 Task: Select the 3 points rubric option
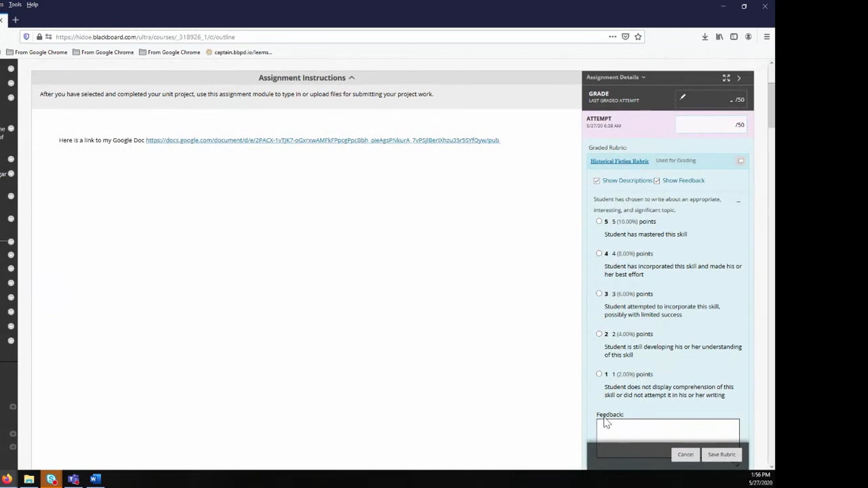pos(599,294)
